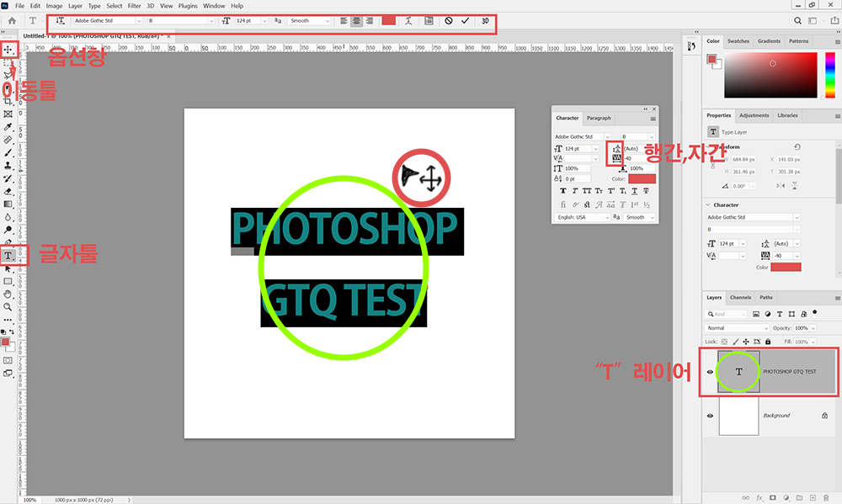Viewport: 842px width, 504px height.
Task: Select the Gradient tool
Action: tap(8, 204)
